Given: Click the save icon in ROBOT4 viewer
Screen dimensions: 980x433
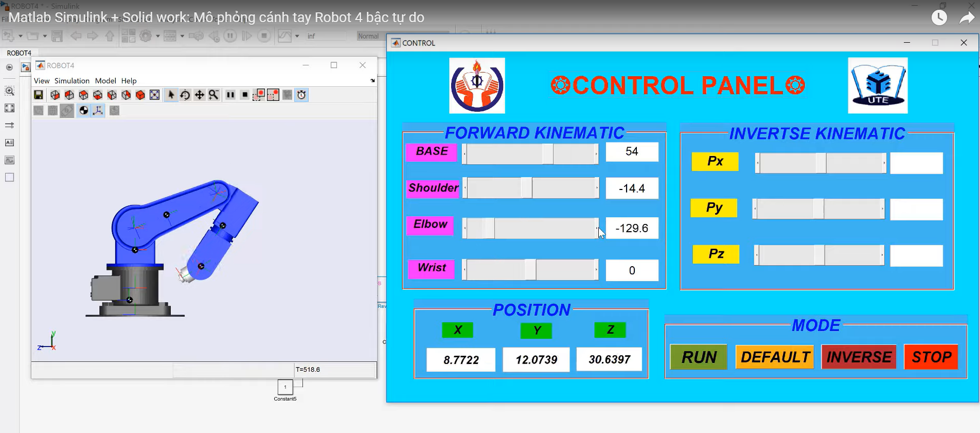Looking at the screenshot, I should [x=39, y=95].
